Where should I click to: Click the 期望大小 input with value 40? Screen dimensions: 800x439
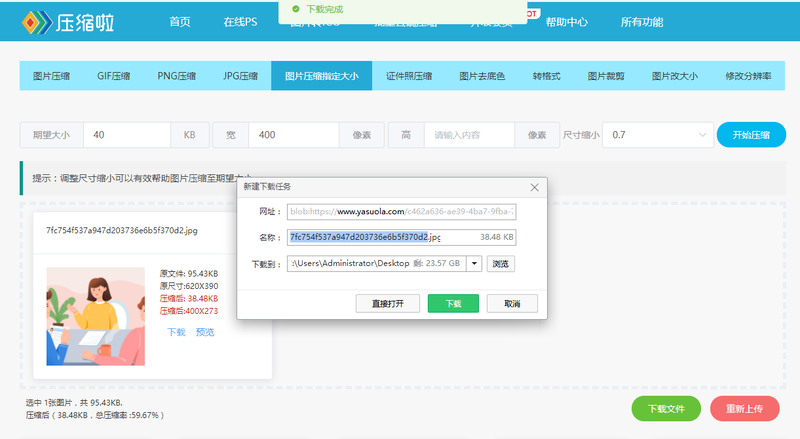tap(127, 135)
